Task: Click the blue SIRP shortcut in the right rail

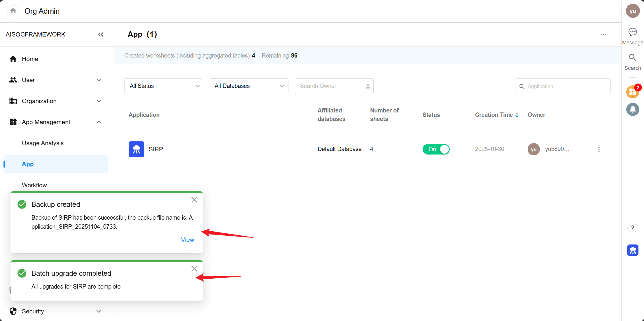Action: 632,250
